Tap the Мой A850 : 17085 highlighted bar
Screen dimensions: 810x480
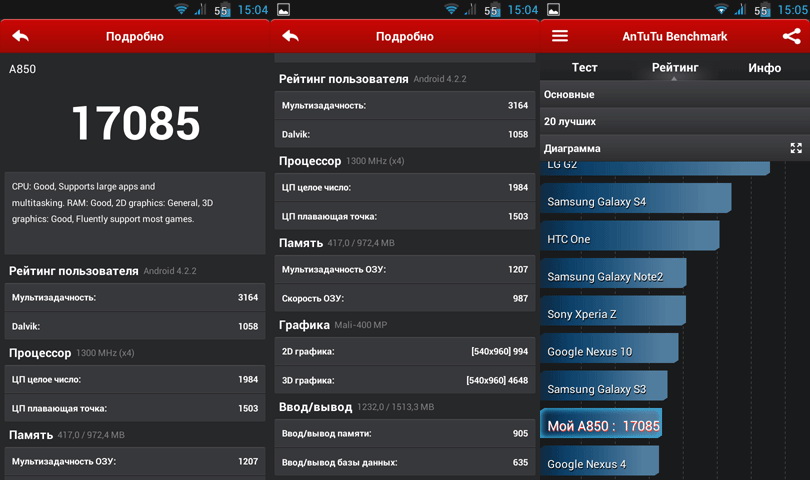tap(601, 423)
